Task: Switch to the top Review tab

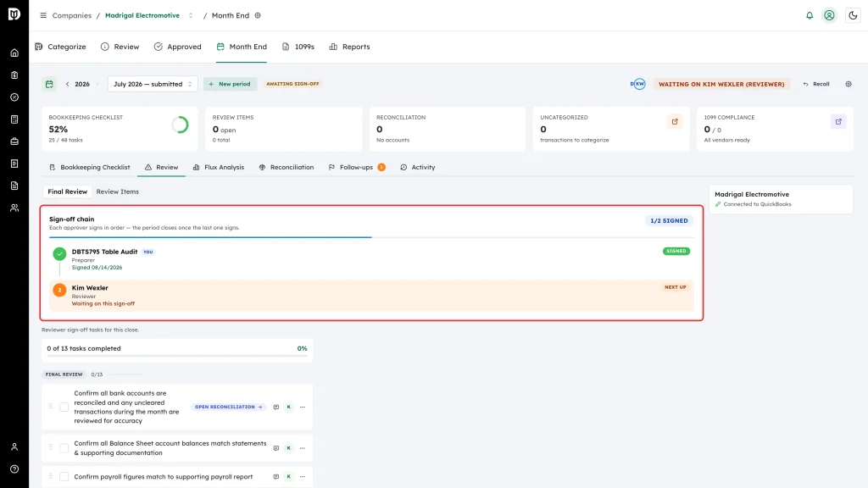Action: [120, 47]
